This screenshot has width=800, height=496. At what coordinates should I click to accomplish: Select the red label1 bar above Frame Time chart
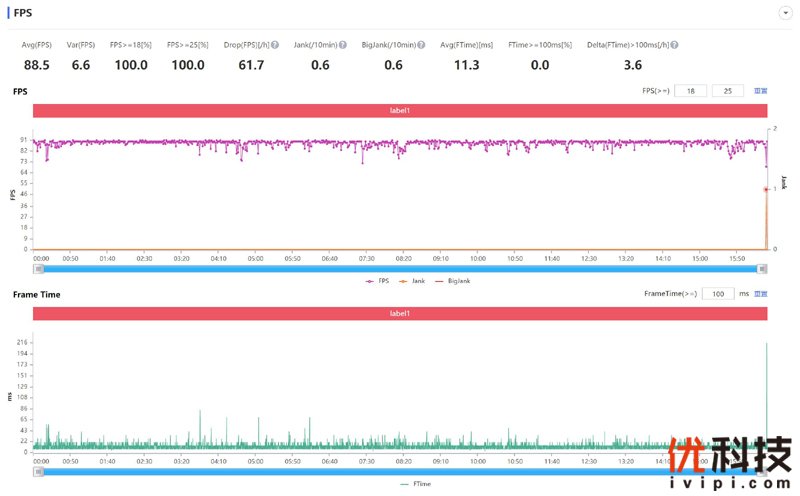(x=400, y=313)
